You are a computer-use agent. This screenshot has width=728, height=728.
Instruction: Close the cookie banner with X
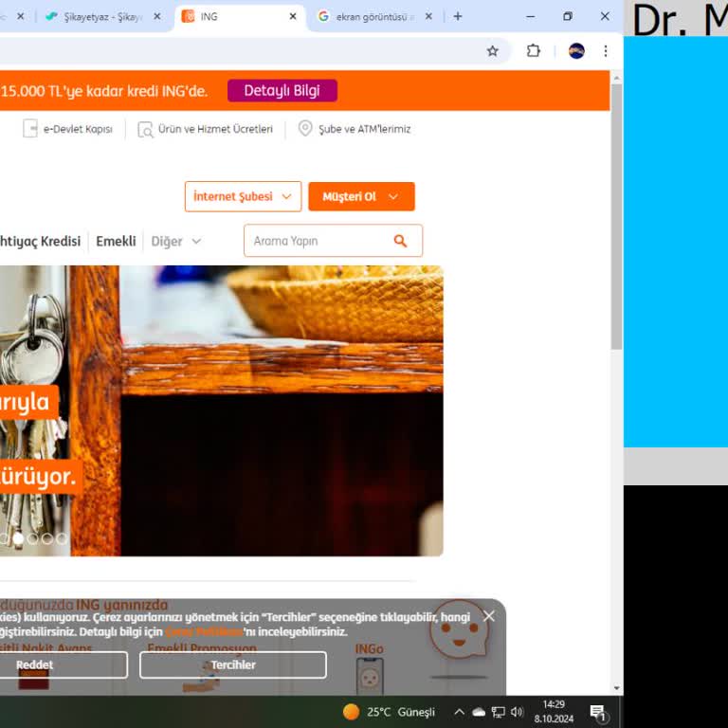coord(489,616)
